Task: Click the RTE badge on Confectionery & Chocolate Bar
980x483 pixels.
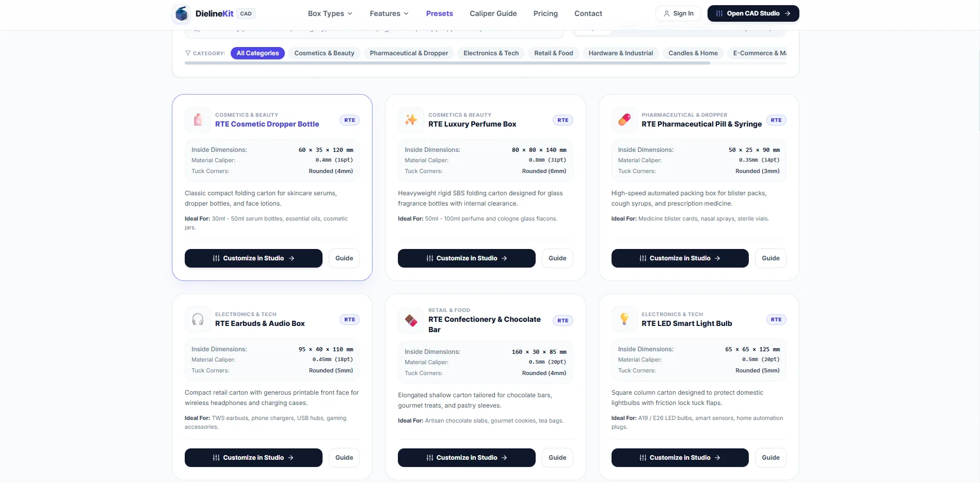Action: (x=563, y=321)
